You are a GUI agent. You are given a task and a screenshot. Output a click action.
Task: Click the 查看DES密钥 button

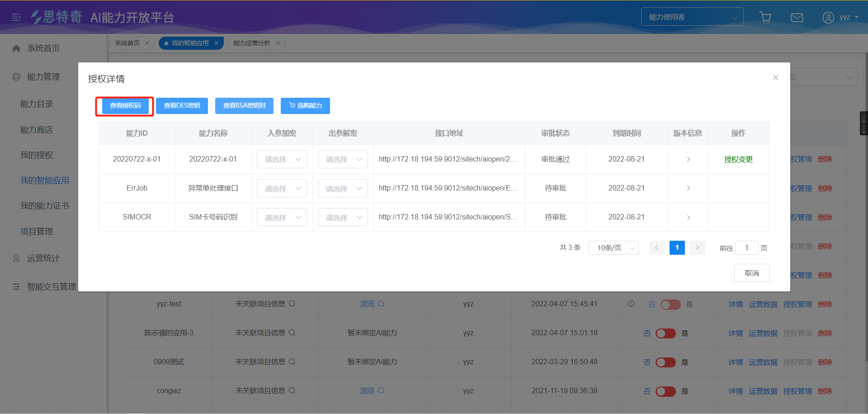click(182, 106)
